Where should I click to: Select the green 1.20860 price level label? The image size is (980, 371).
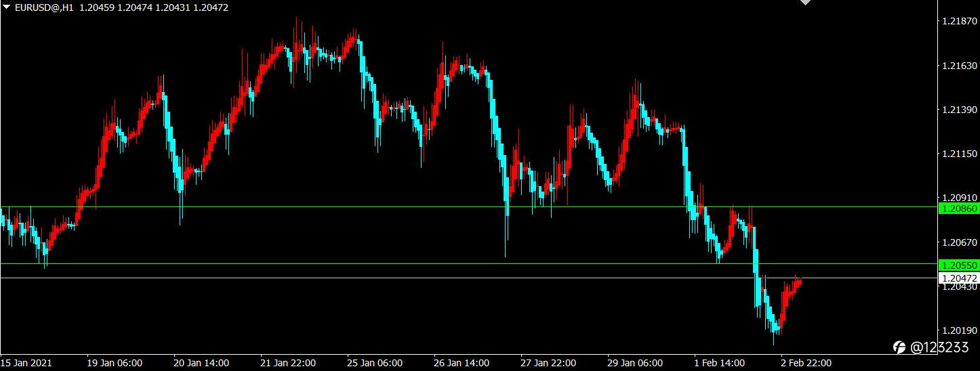click(959, 209)
